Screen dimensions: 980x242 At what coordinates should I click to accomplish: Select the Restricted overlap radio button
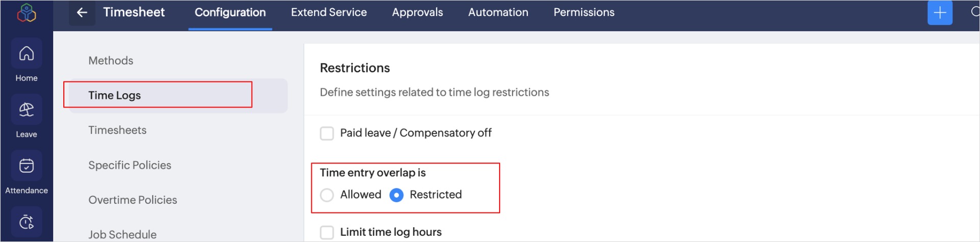397,195
